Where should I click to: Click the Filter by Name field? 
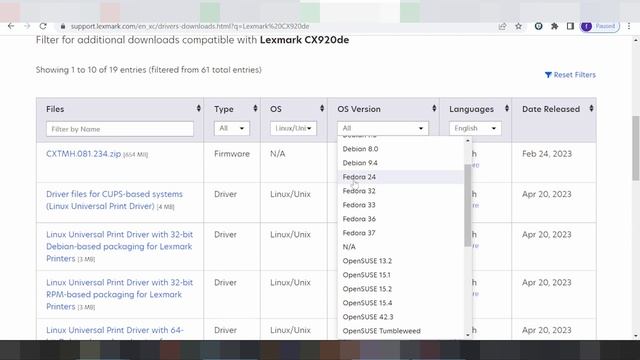pos(120,129)
